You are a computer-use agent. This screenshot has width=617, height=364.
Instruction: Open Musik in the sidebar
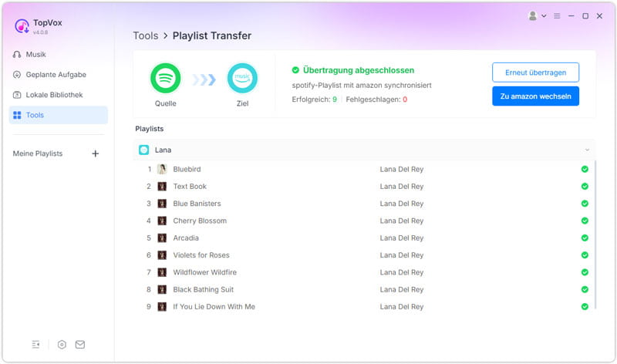tap(36, 55)
